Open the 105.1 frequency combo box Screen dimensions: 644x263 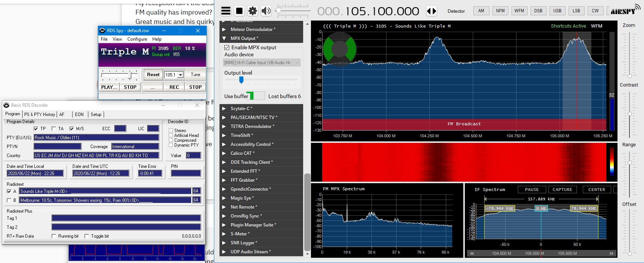[x=181, y=75]
